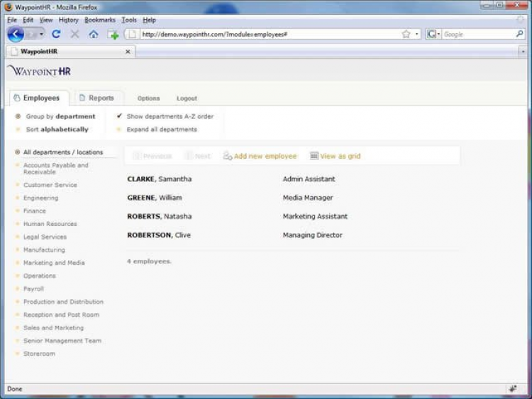Open the history dropdown next to forward button
The width and height of the screenshot is (532, 399).
point(41,34)
